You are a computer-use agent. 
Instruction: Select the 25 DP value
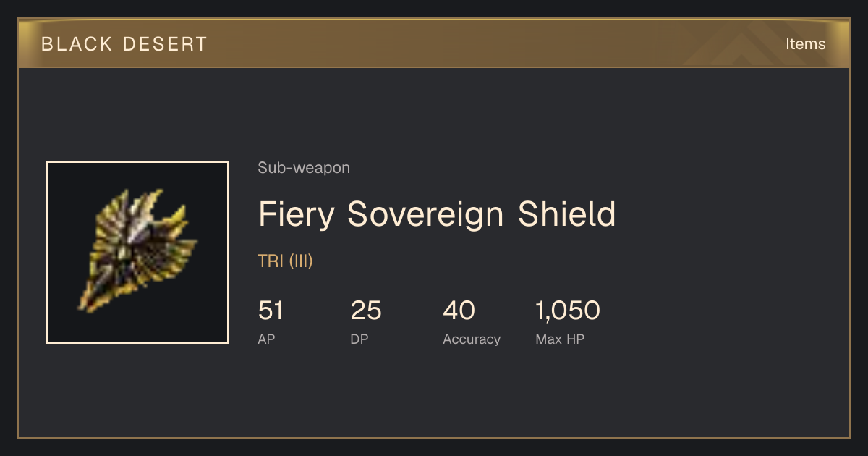pos(366,311)
